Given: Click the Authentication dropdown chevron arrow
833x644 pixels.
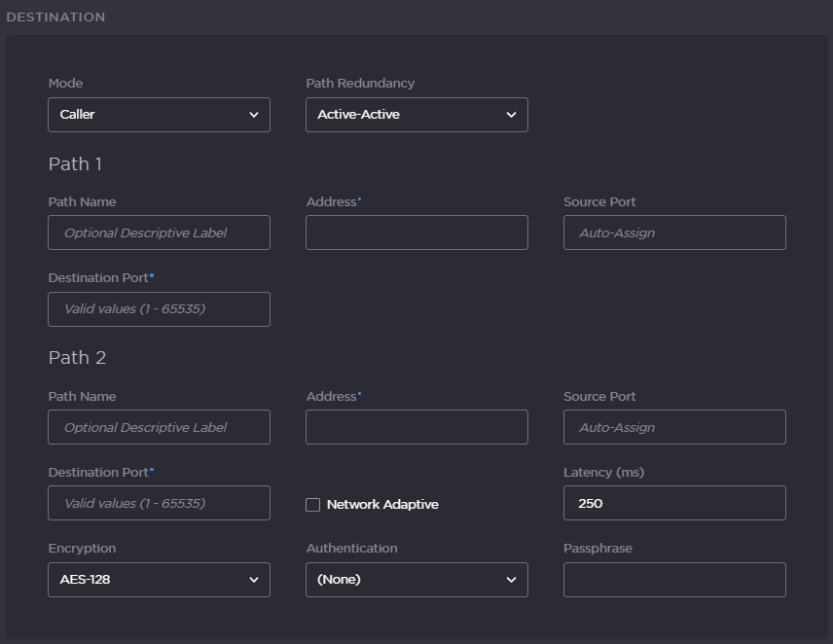Looking at the screenshot, I should [x=511, y=579].
